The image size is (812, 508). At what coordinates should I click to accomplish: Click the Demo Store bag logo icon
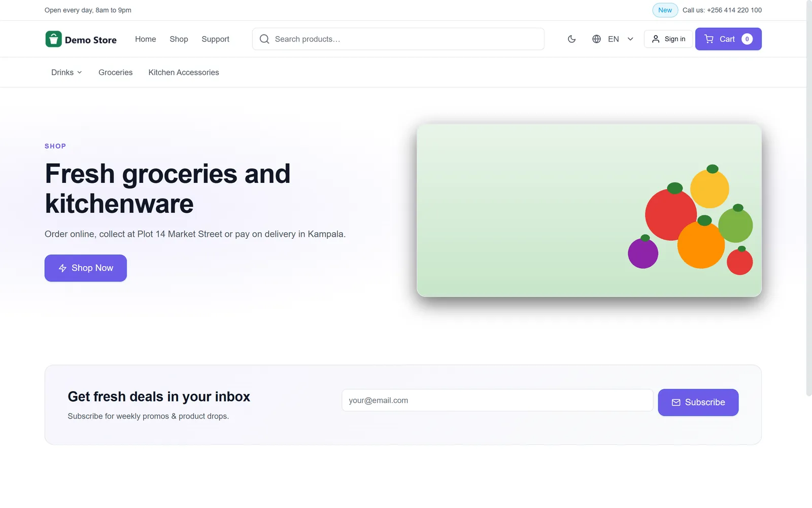tap(53, 39)
